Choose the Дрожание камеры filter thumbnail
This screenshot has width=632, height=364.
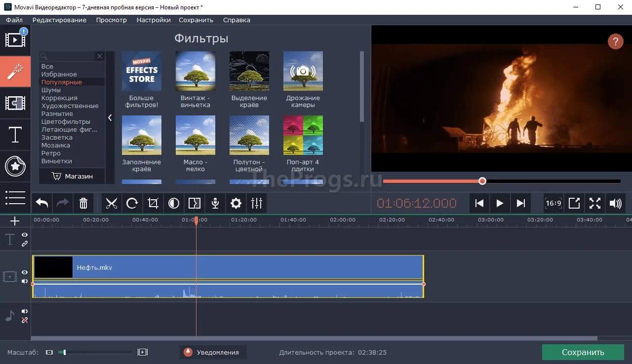pos(303,71)
